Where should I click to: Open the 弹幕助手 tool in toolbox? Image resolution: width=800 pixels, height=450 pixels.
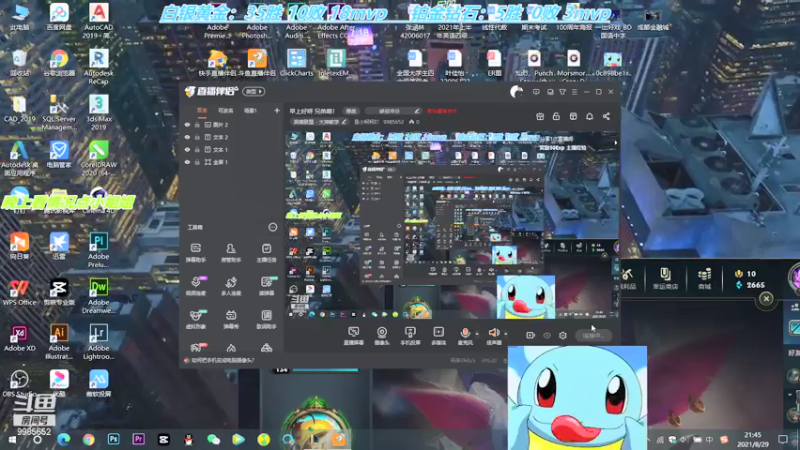(x=195, y=252)
